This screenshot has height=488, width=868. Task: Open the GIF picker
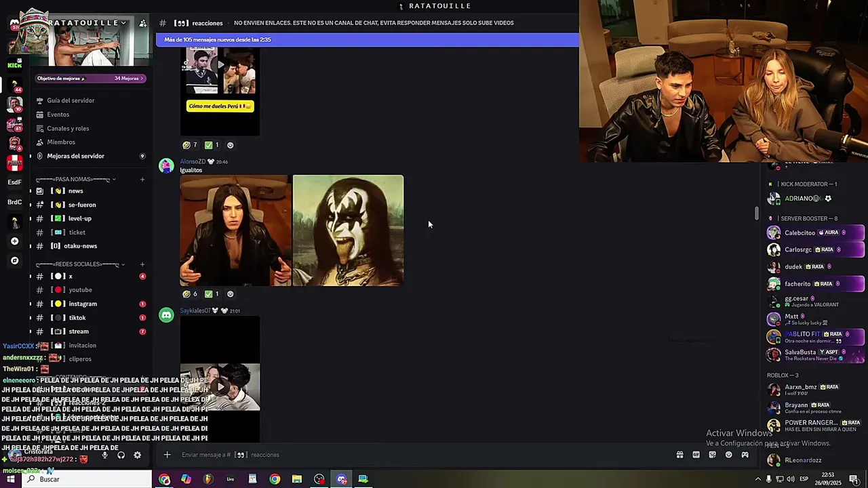point(696,455)
